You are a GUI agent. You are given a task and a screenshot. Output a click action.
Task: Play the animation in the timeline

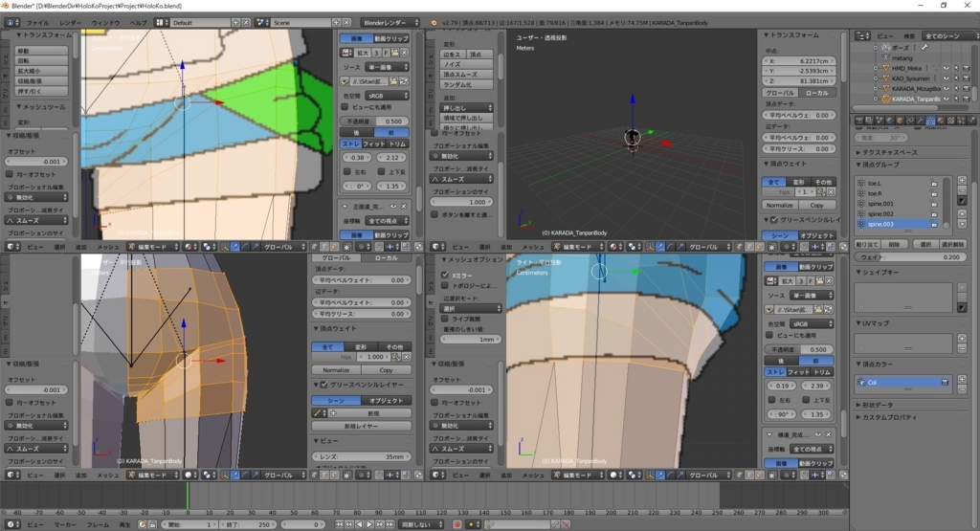(x=369, y=524)
